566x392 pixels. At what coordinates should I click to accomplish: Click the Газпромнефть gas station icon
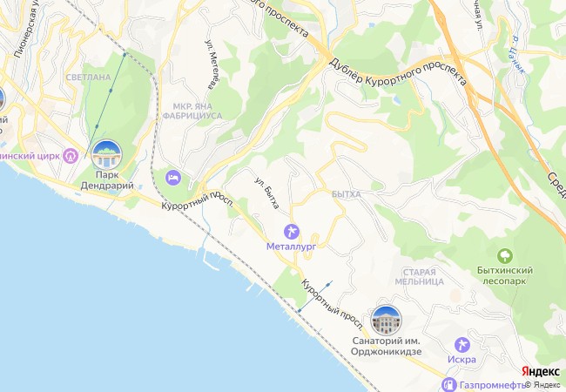[x=449, y=385]
